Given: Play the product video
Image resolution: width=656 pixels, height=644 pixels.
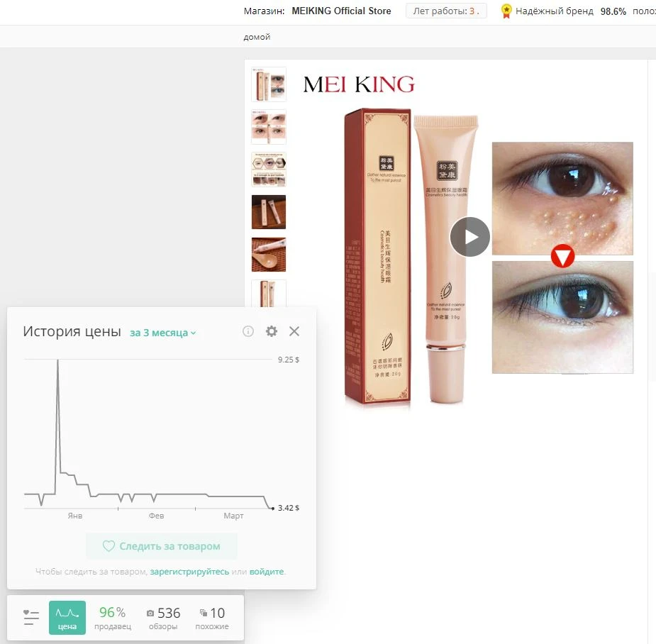Looking at the screenshot, I should tap(469, 237).
